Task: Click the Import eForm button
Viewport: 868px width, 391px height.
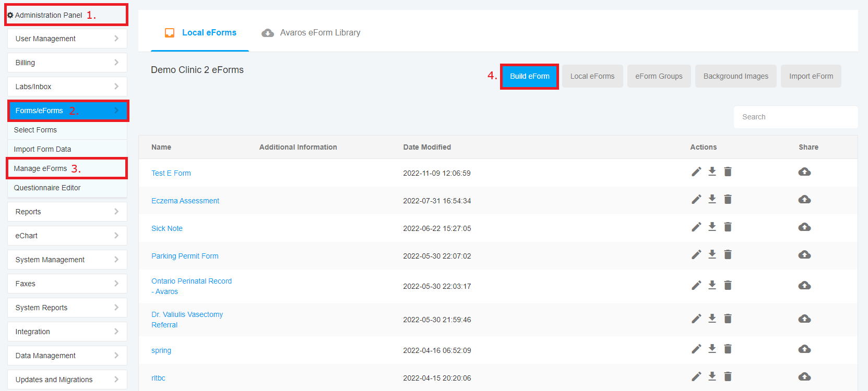Action: [811, 76]
